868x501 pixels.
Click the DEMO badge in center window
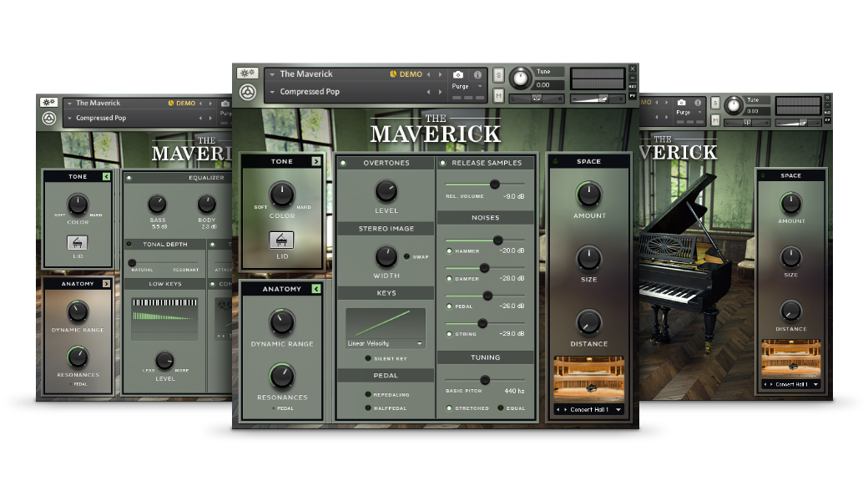406,74
